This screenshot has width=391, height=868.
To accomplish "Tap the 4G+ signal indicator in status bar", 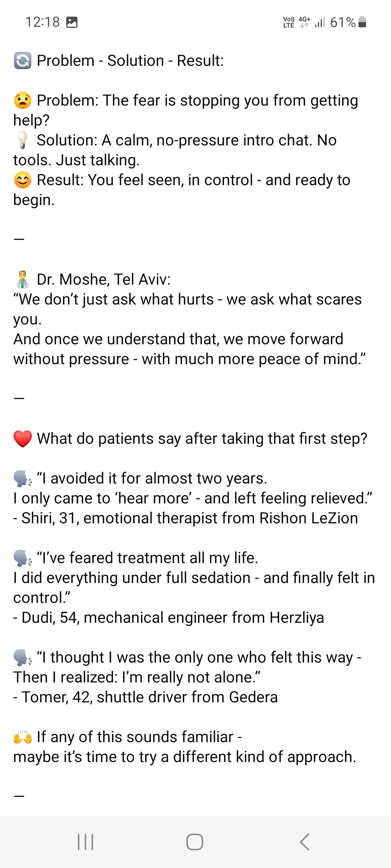I will 304,22.
